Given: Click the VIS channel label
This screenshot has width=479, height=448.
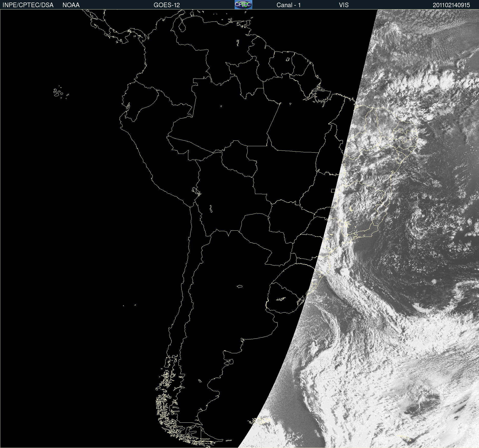Looking at the screenshot, I should pos(344,5).
